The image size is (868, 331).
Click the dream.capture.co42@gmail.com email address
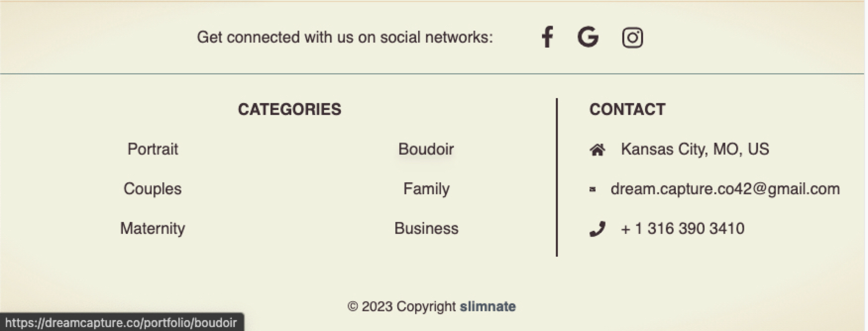click(x=725, y=189)
